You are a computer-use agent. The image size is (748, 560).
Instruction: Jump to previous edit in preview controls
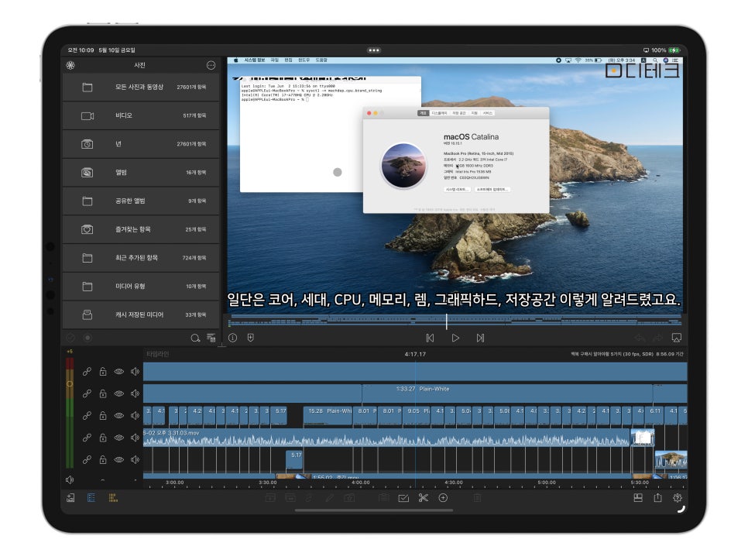pos(430,338)
